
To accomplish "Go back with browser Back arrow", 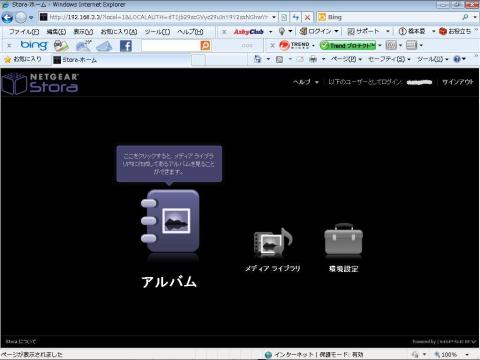I will pyautogui.click(x=7, y=17).
